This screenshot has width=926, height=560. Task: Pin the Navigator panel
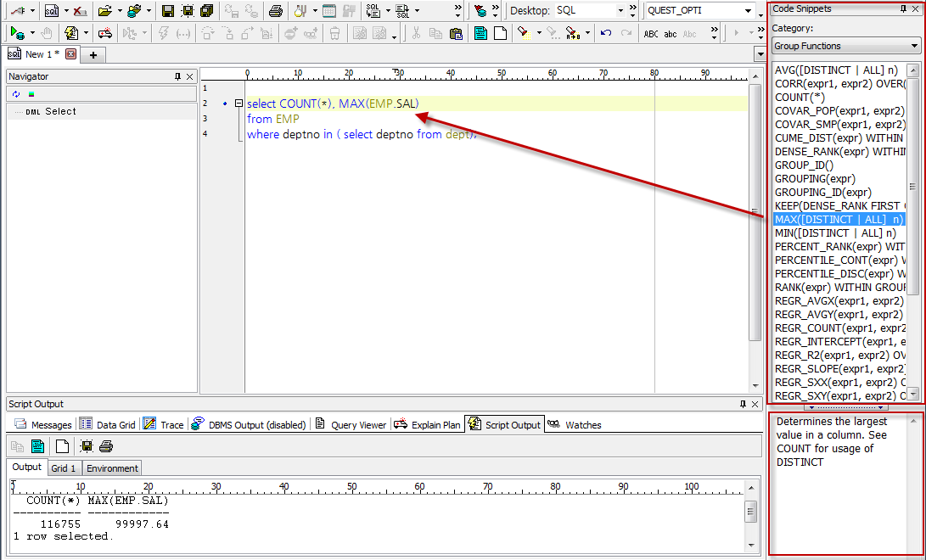point(177,76)
